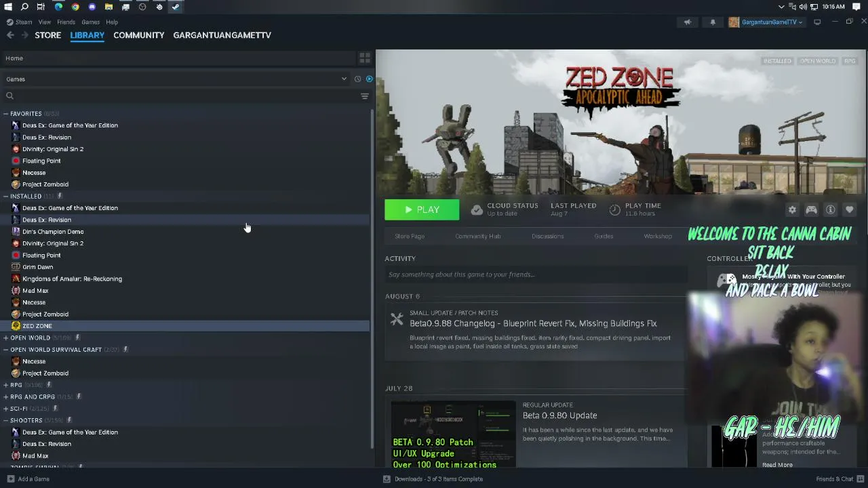Click the activity status input field
Viewport: 868px width, 488px height.
tap(536, 274)
